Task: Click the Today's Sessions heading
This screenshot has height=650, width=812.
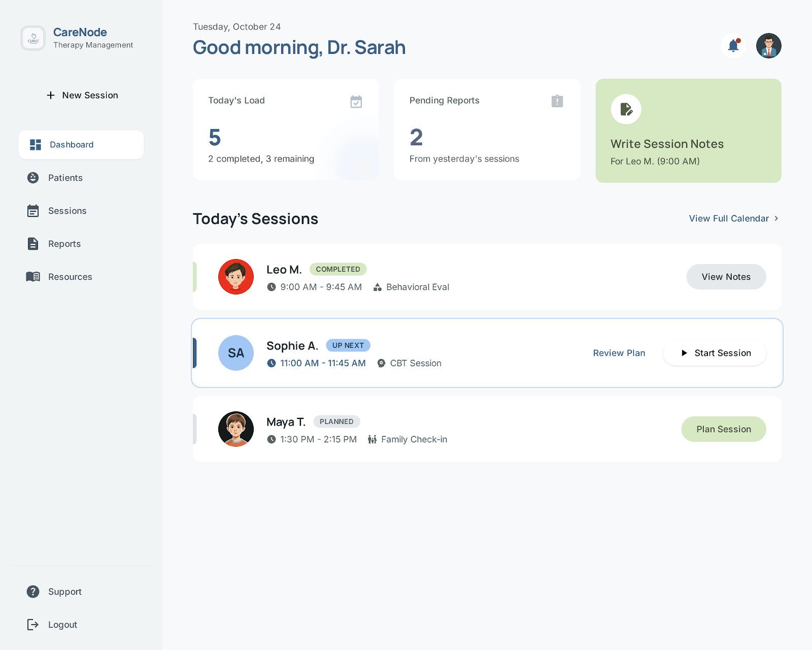Action: (x=255, y=219)
